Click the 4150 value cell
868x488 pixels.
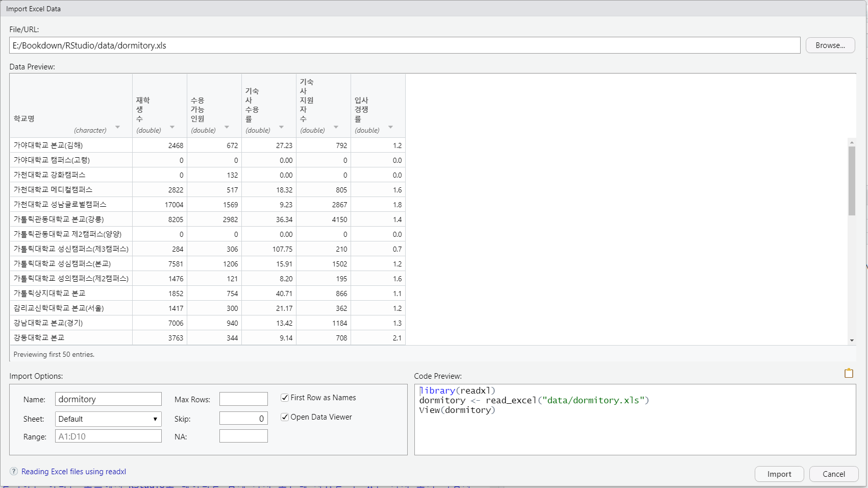(x=324, y=219)
